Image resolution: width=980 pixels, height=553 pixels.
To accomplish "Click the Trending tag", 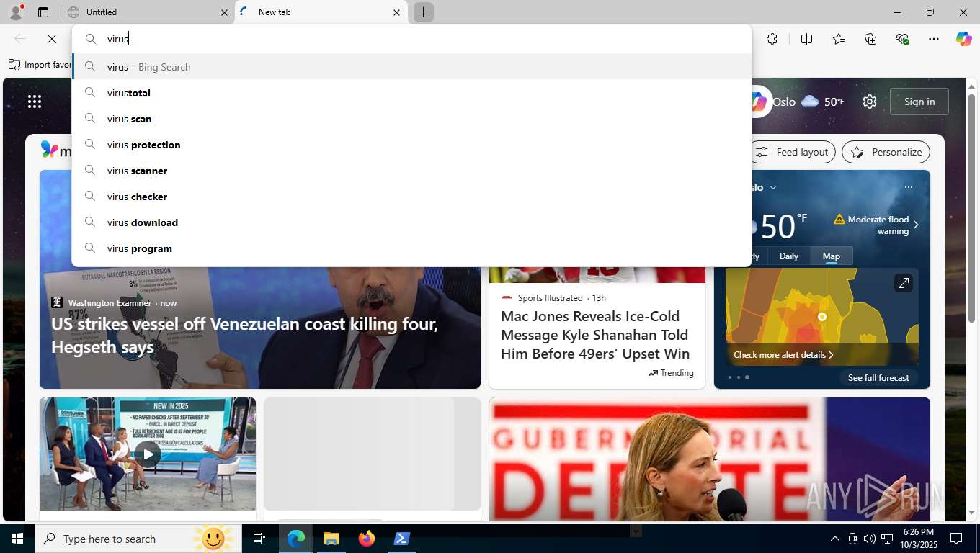I will coord(671,372).
